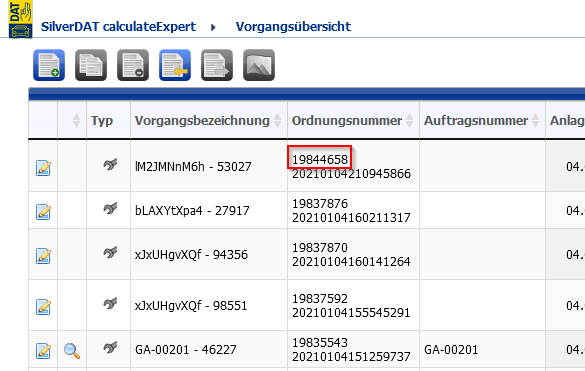
Task: Select text bLAXYtXpa4 - 27917
Action: 192,211
